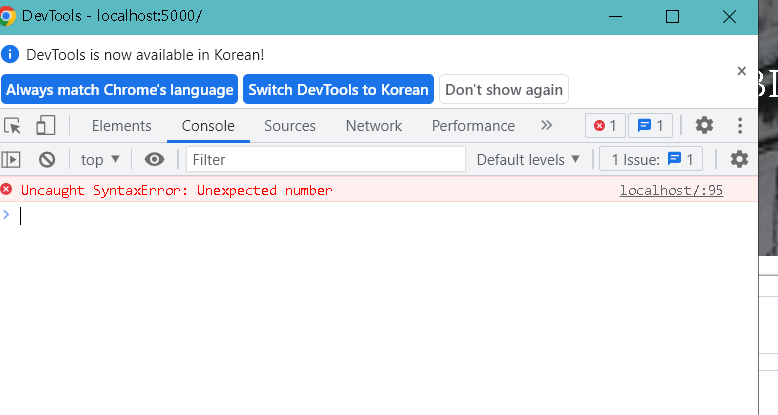Click the 1 Issue button in console toolbar
This screenshot has width=778, height=415.
pos(651,159)
